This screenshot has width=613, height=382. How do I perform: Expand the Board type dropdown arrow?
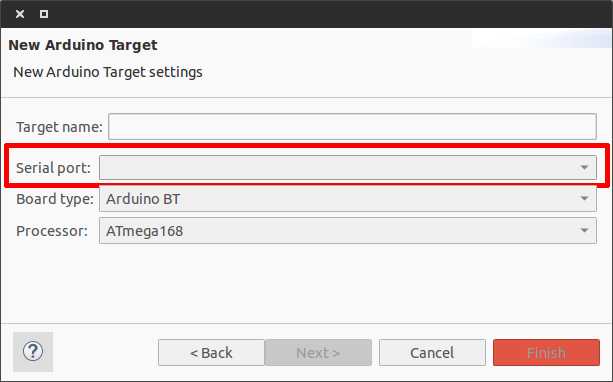coord(584,199)
